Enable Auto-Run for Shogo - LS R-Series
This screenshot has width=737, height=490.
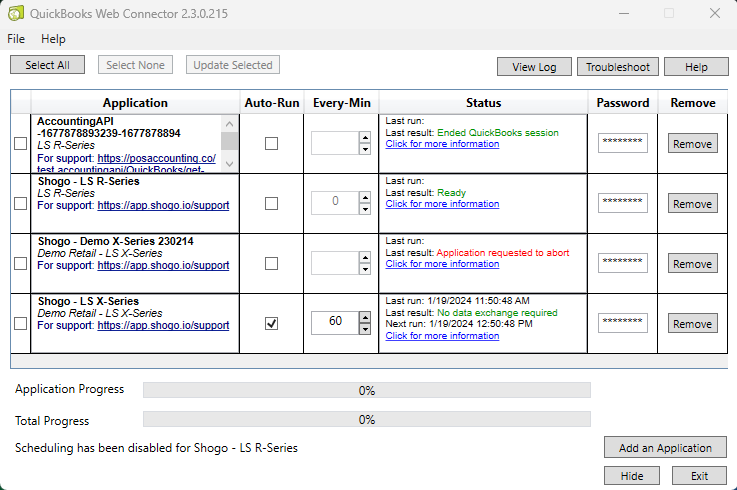click(x=271, y=204)
